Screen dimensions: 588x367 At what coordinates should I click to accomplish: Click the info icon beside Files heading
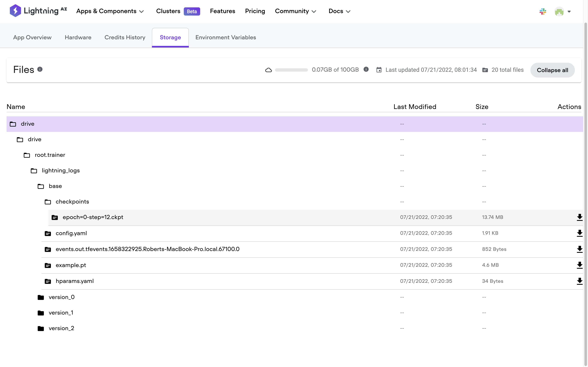point(40,69)
